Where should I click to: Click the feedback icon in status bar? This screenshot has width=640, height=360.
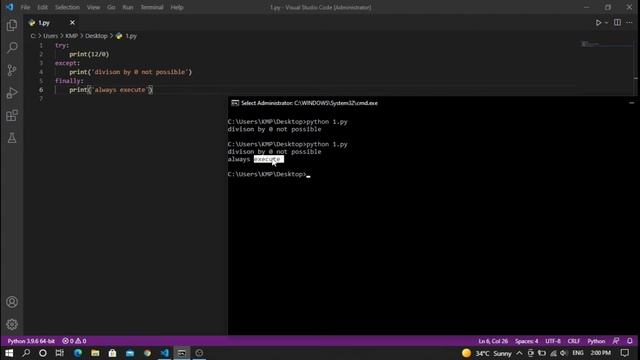pos(616,341)
